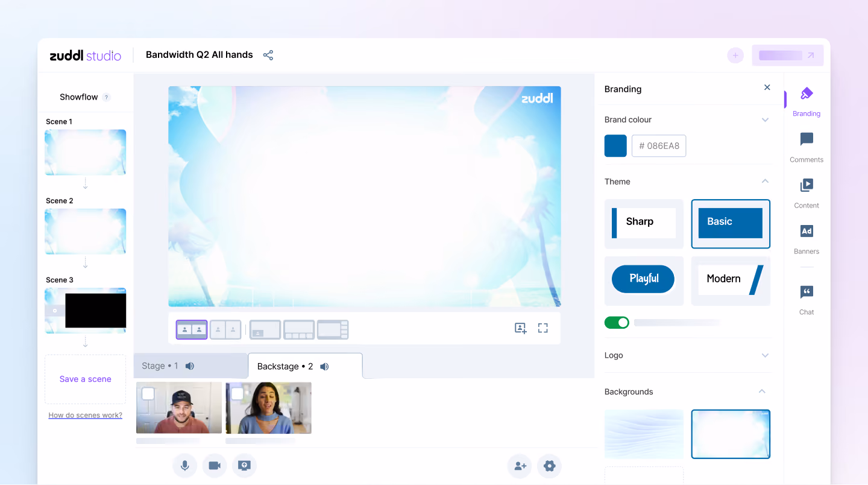
Task: Choose the Basic theme
Action: coord(731,224)
